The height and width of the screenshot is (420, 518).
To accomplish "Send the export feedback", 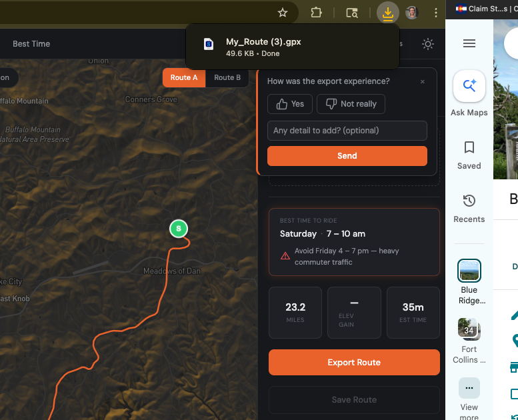I will coord(347,156).
